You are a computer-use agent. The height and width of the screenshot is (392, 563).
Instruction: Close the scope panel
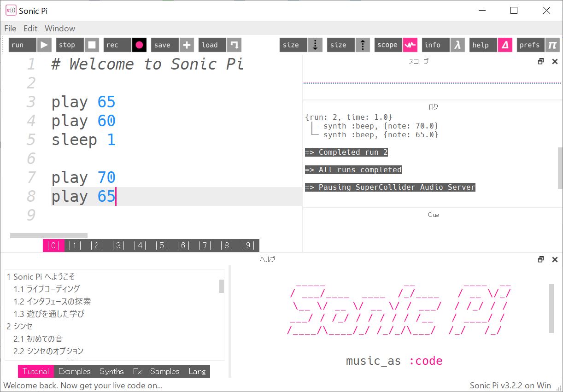[x=555, y=61]
